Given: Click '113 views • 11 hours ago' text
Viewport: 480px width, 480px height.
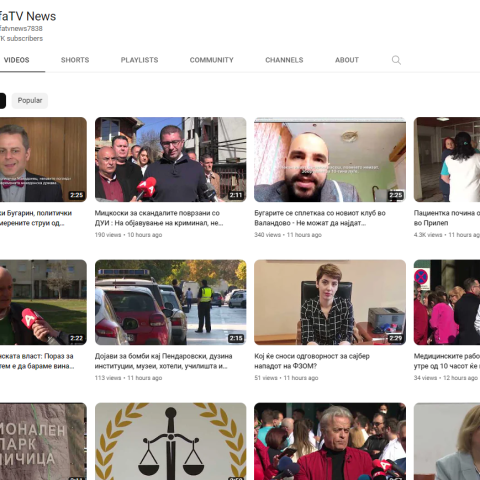Looking at the screenshot, I should coord(128,378).
